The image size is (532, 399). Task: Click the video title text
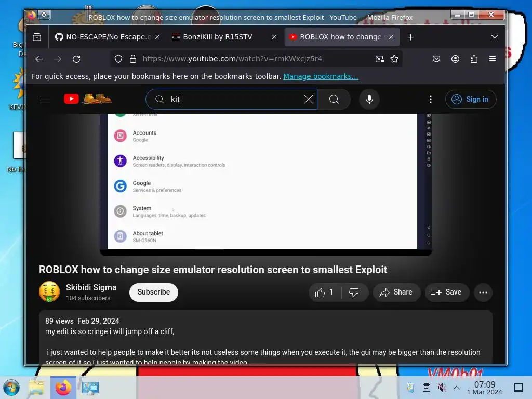coord(213,270)
